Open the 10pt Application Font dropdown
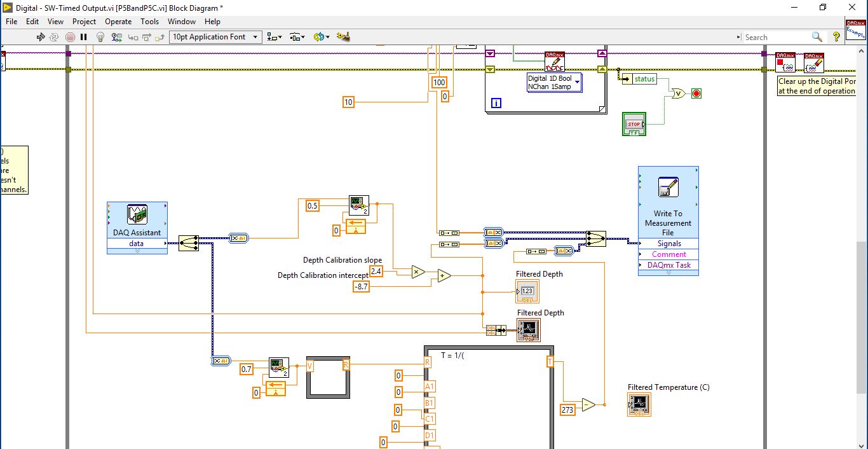Image resolution: width=868 pixels, height=449 pixels. [215, 37]
